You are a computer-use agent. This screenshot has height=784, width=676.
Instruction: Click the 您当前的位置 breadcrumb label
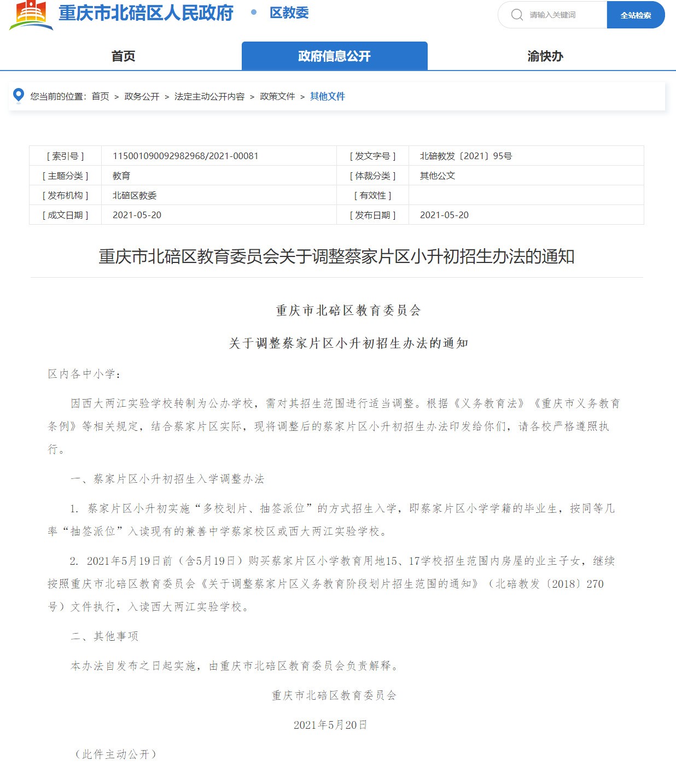[x=58, y=96]
